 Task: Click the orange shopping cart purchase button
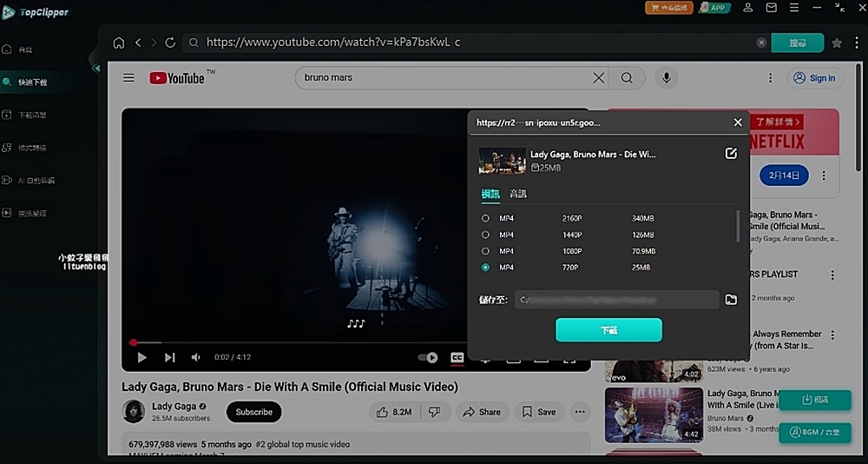668,8
